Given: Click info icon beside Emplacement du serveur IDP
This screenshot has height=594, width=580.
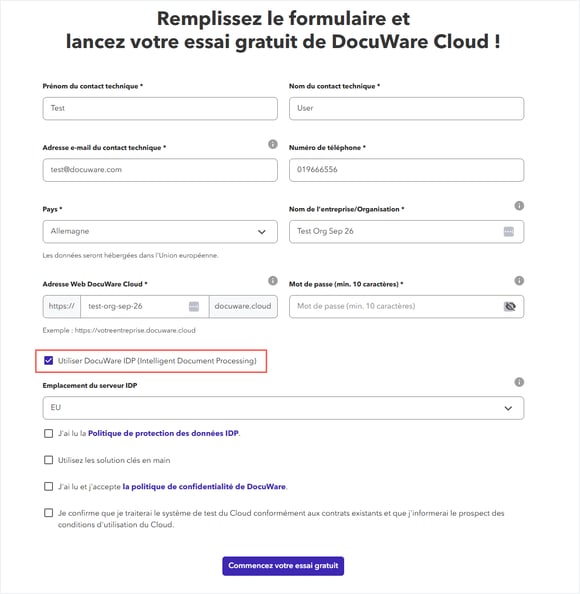Looking at the screenshot, I should (519, 382).
